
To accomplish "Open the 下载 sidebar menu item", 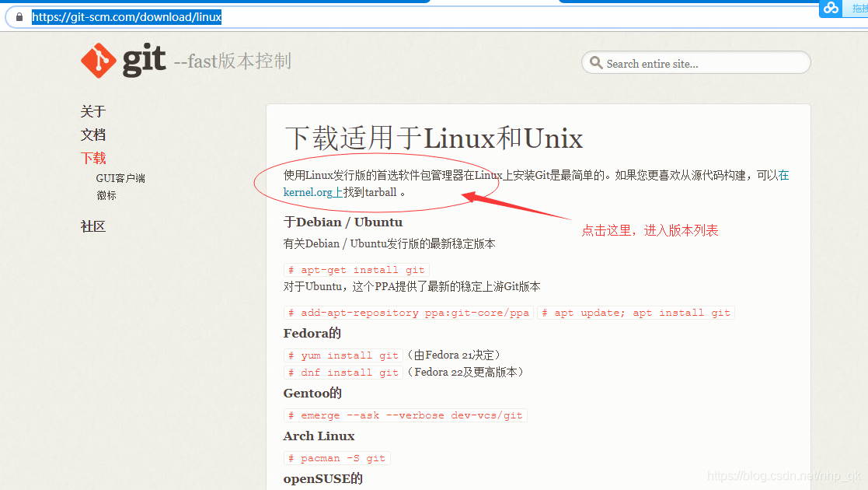I will [93, 158].
